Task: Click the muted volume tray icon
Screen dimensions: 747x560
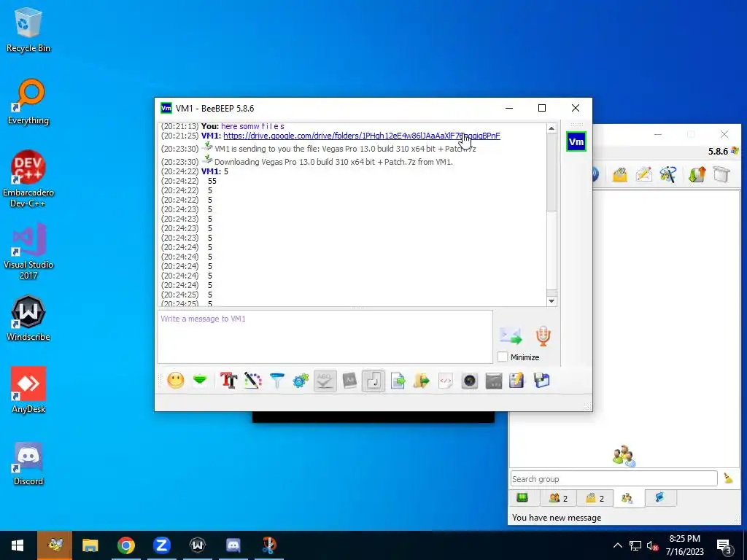Action: pyautogui.click(x=652, y=545)
